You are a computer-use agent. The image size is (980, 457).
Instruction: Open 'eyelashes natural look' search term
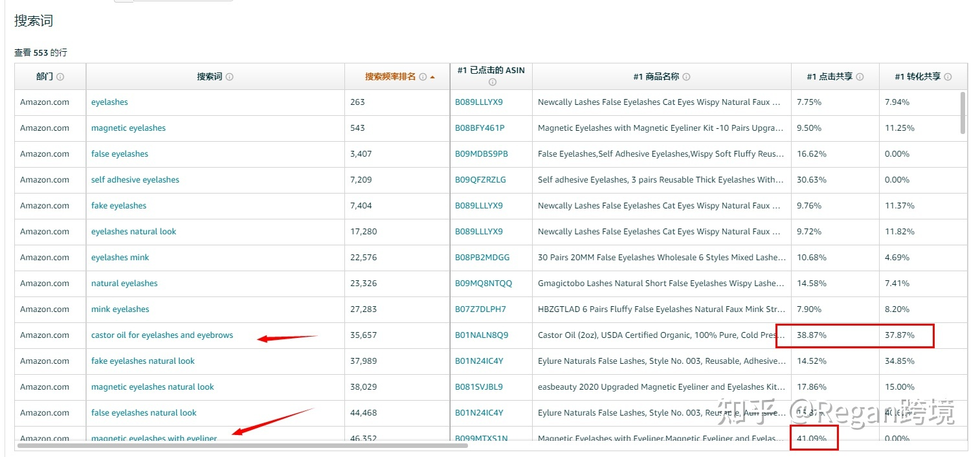(133, 232)
